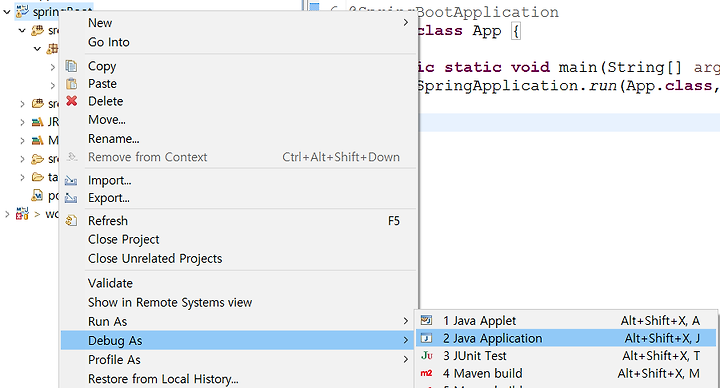Collapse the package node under src

38,49
